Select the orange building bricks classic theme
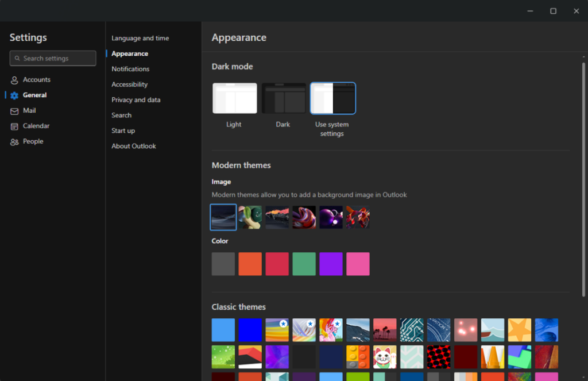This screenshot has width=588, height=381. tap(358, 357)
